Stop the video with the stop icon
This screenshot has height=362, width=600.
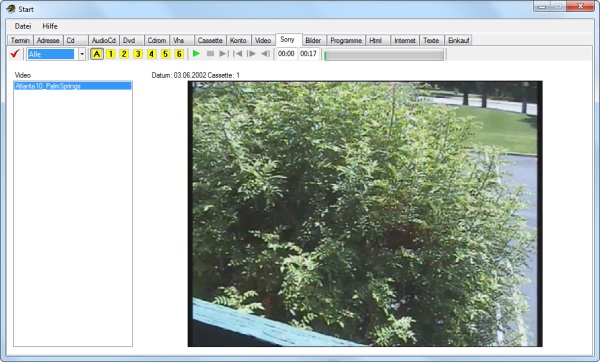[210, 54]
